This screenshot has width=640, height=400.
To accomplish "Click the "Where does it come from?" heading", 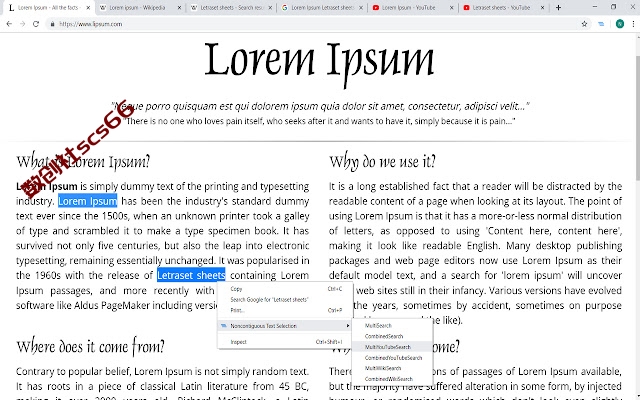I will 90,347.
